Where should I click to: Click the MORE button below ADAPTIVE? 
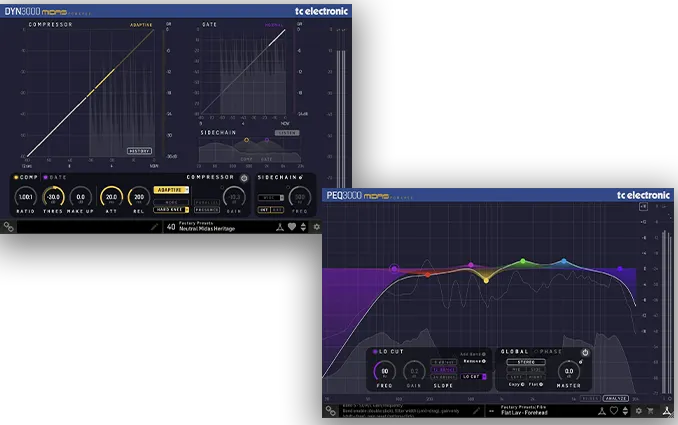pos(171,202)
